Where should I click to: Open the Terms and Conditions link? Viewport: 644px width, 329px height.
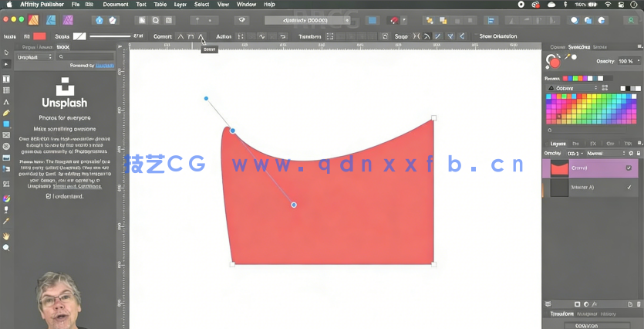tap(89, 186)
